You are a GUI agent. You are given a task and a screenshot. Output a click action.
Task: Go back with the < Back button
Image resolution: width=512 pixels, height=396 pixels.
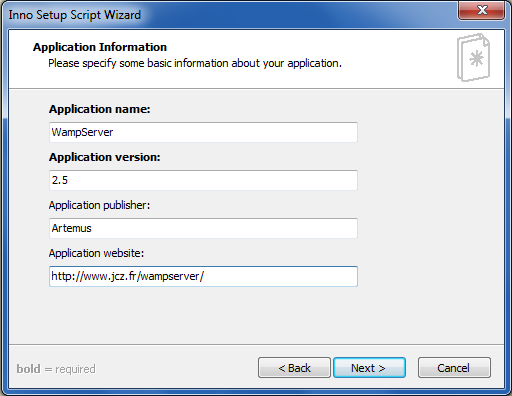pyautogui.click(x=294, y=368)
